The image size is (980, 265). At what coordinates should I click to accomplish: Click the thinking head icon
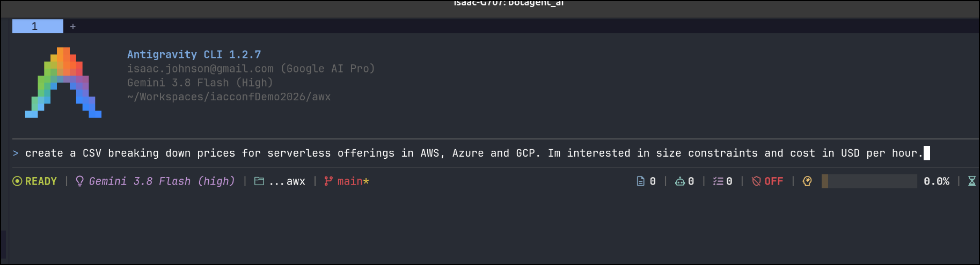(807, 181)
